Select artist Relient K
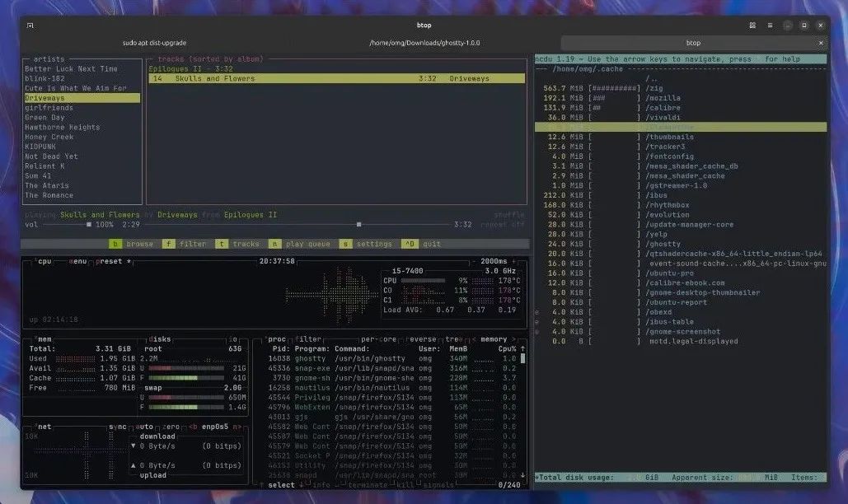 pos(45,166)
